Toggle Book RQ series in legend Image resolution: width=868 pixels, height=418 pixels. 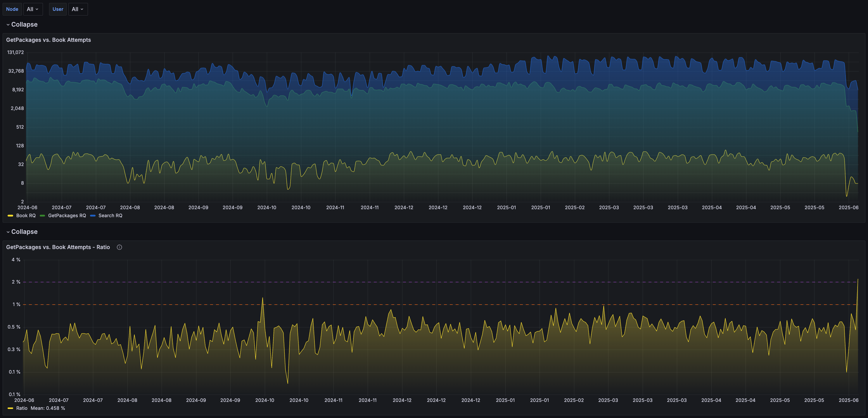[x=26, y=215]
